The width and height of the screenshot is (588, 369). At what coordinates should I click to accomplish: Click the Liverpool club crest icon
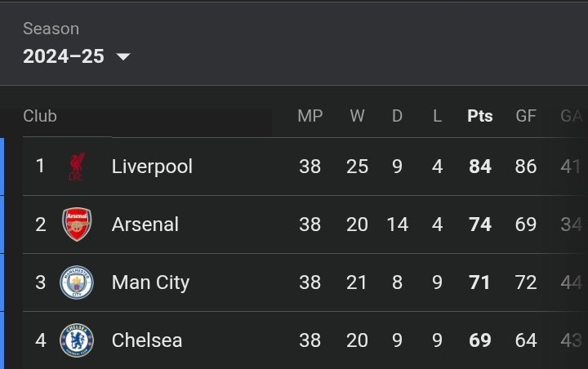77,166
